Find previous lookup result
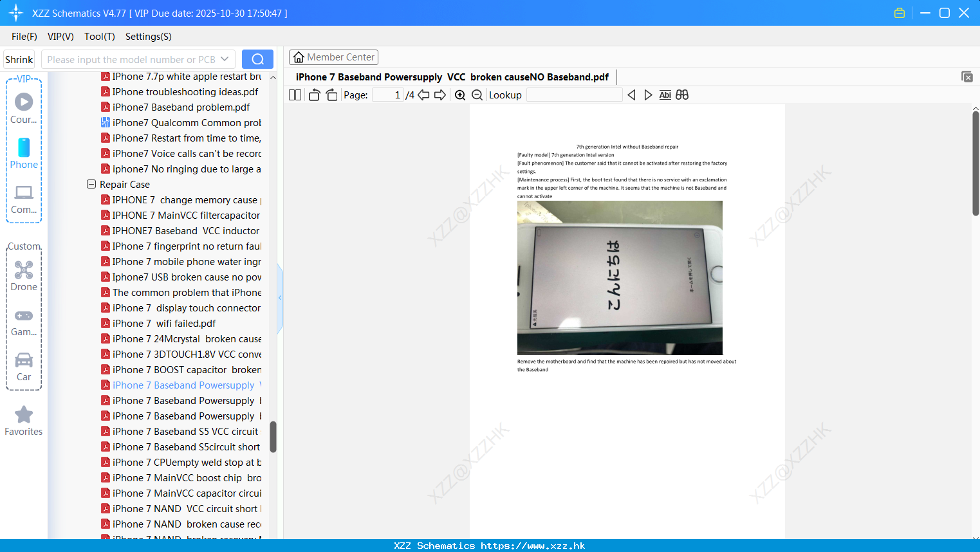 click(631, 95)
